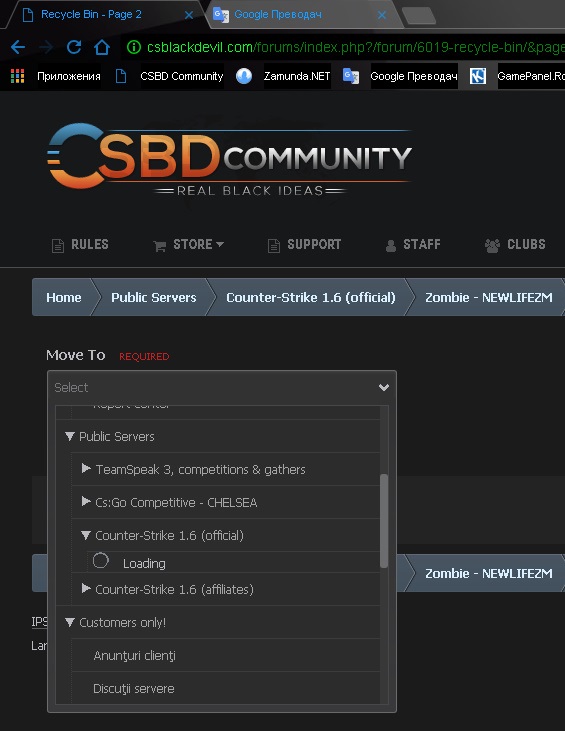The height and width of the screenshot is (731, 565).
Task: Open Zamunda.NET bookmark
Action: tap(296, 76)
